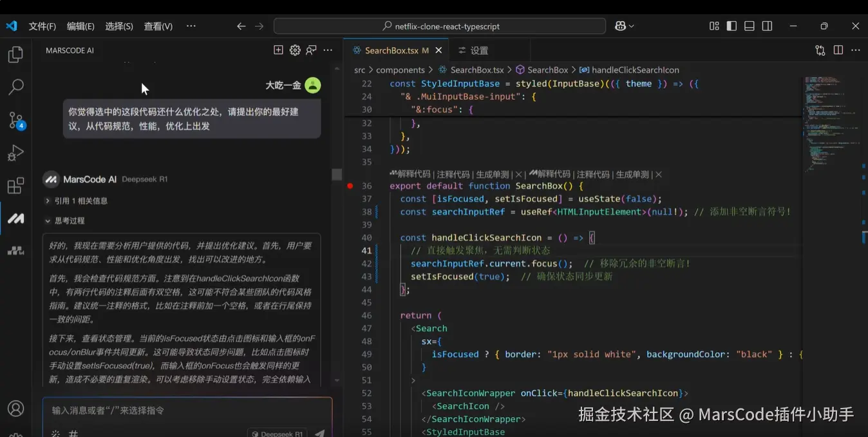Expand the 引用 1 相关信息 section

76,201
